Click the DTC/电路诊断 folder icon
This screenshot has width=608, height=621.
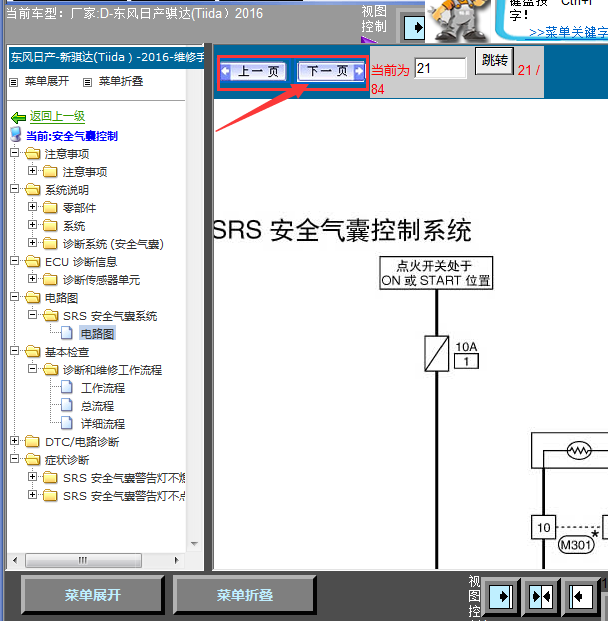[x=32, y=442]
